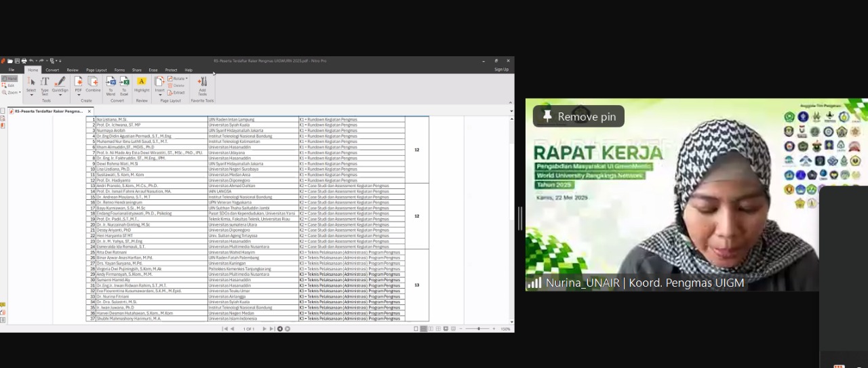This screenshot has width=868, height=368.
Task: Click the print icon in quick access toolbar
Action: pyautogui.click(x=24, y=61)
